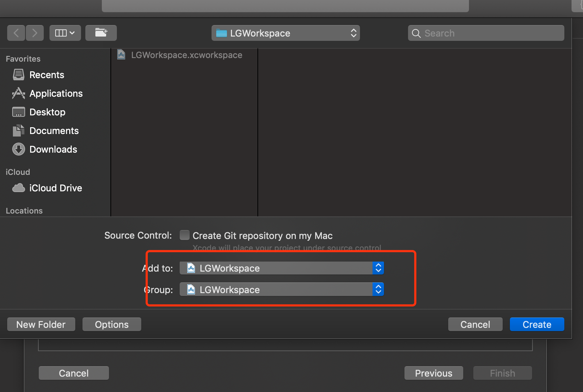The image size is (583, 392).
Task: Go back with the left arrow button
Action: [x=16, y=33]
